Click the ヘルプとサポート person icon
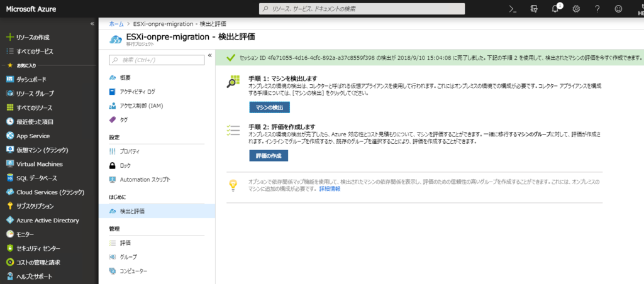 click(10, 276)
